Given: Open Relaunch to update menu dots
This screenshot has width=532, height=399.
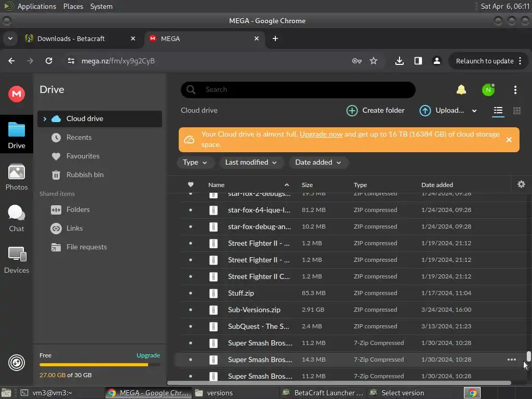Looking at the screenshot, I should coord(520,61).
